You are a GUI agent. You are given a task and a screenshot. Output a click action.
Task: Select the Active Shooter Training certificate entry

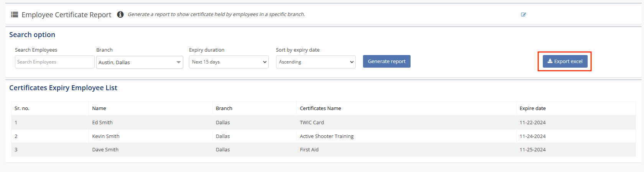tap(327, 136)
